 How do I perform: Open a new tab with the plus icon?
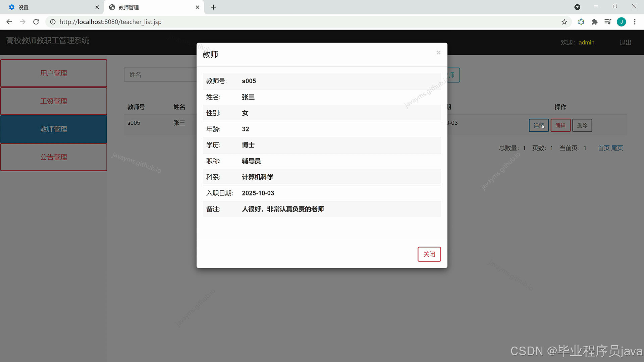pyautogui.click(x=213, y=7)
